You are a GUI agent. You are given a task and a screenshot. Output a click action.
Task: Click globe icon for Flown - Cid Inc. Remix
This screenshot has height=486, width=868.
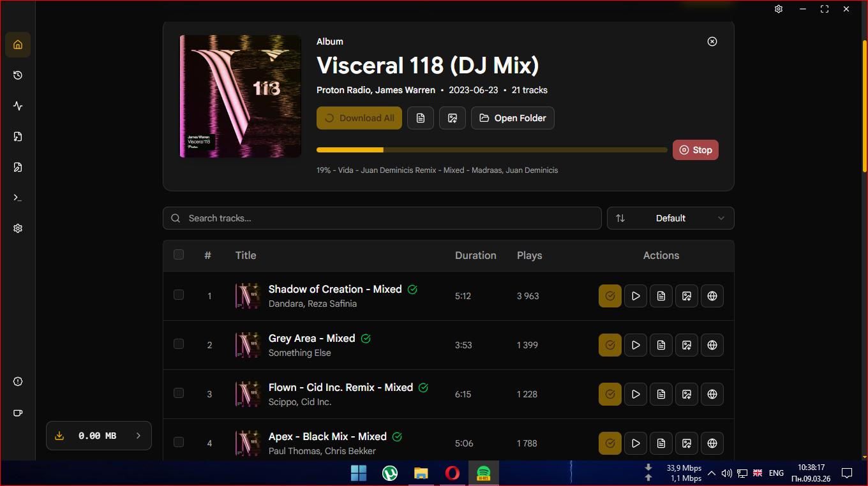click(712, 394)
